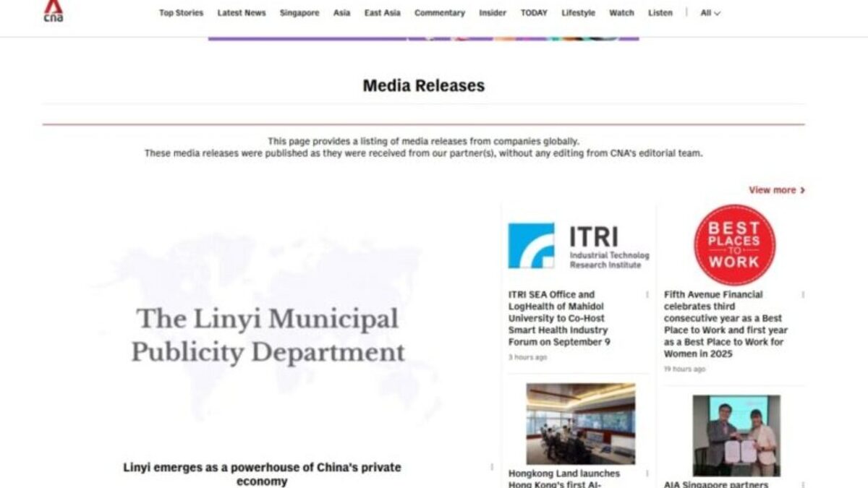Click the View more link
The height and width of the screenshot is (488, 868).
774,189
